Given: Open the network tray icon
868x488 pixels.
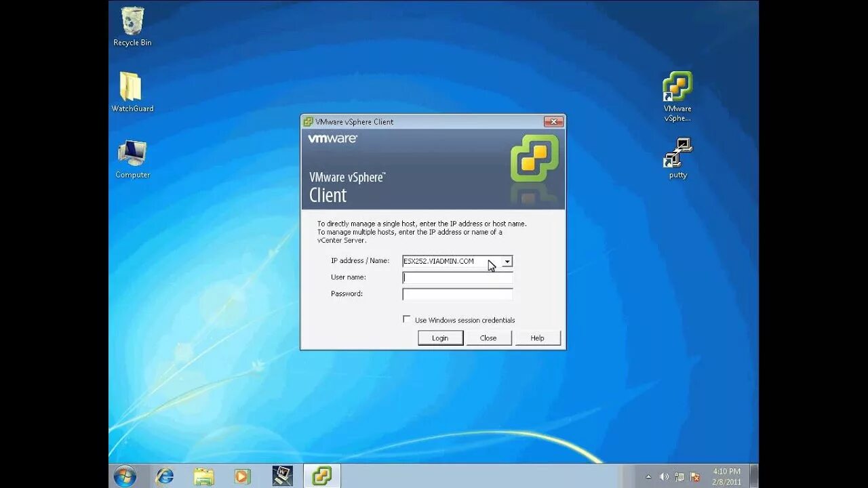Looking at the screenshot, I should point(679,477).
